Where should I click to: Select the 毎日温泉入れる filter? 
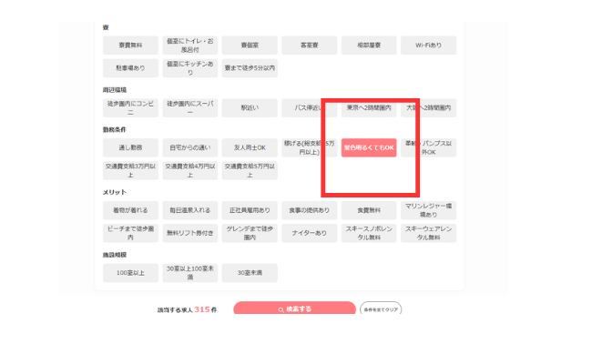click(190, 210)
